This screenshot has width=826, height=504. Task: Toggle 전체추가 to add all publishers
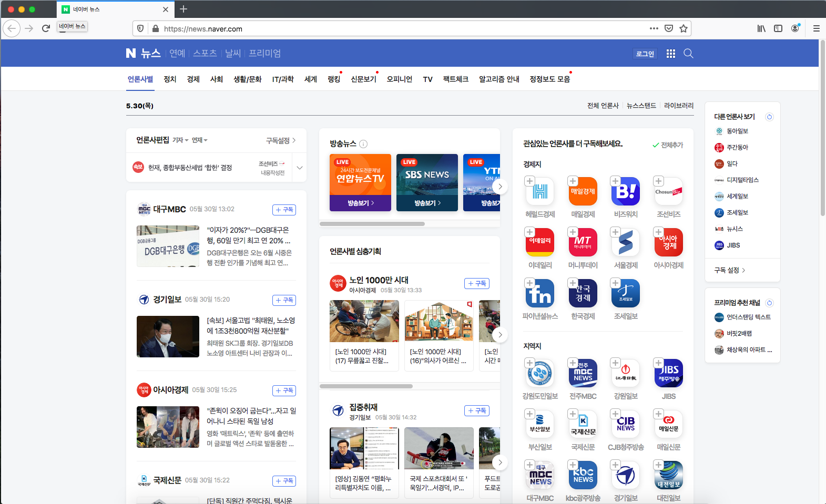[x=668, y=145]
